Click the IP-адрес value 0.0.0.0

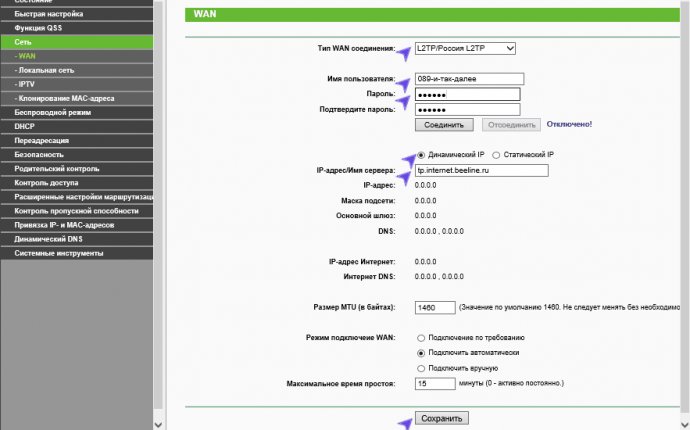[x=426, y=185]
